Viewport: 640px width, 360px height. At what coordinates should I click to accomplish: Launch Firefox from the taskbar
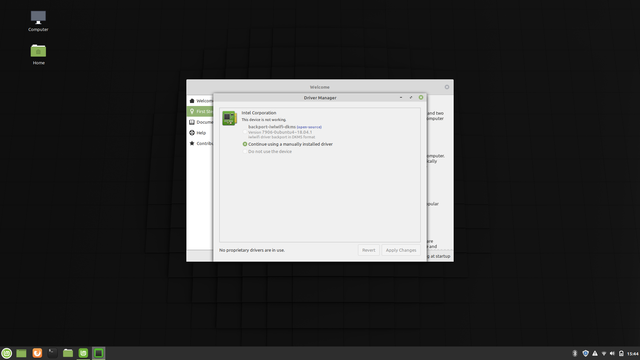click(x=37, y=353)
